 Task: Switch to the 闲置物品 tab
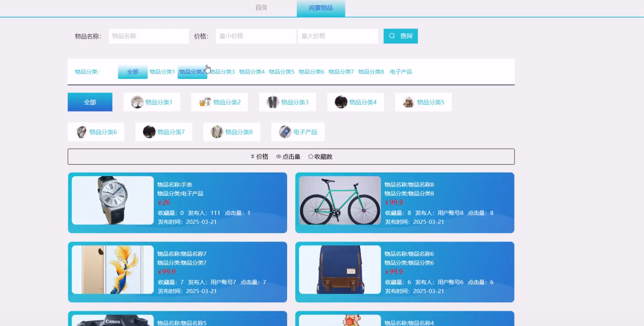pyautogui.click(x=321, y=8)
